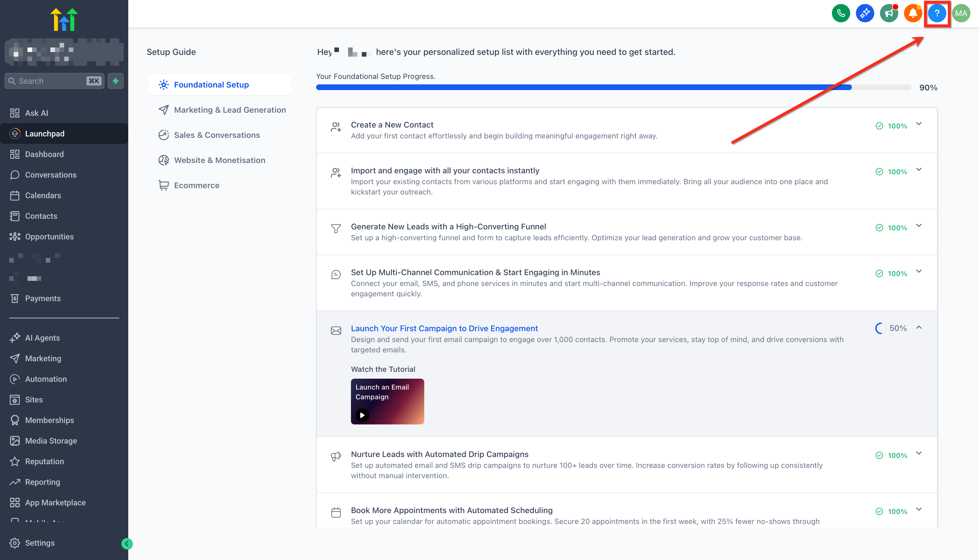The width and height of the screenshot is (979, 560).
Task: Open the orange notifications bell
Action: pyautogui.click(x=913, y=13)
